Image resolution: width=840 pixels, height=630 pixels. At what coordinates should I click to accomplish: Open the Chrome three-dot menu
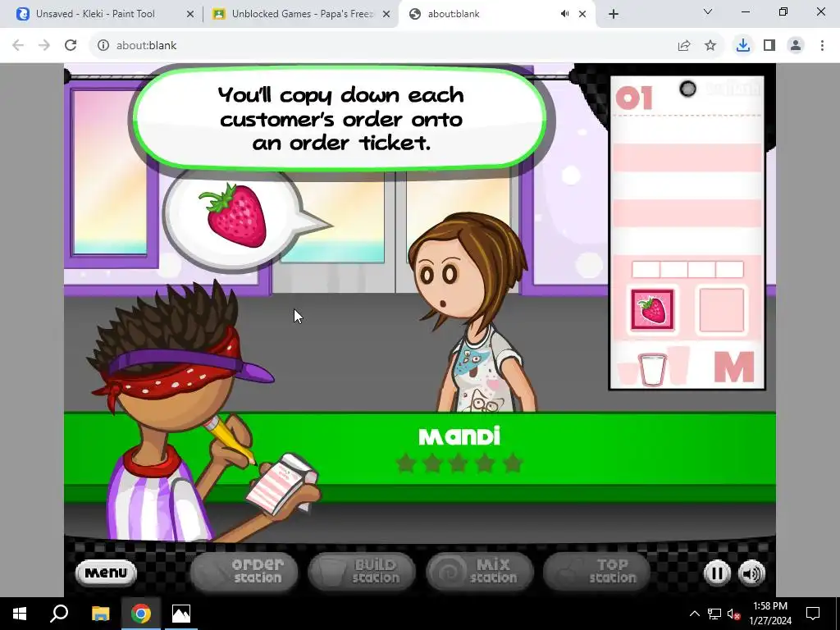tap(822, 46)
